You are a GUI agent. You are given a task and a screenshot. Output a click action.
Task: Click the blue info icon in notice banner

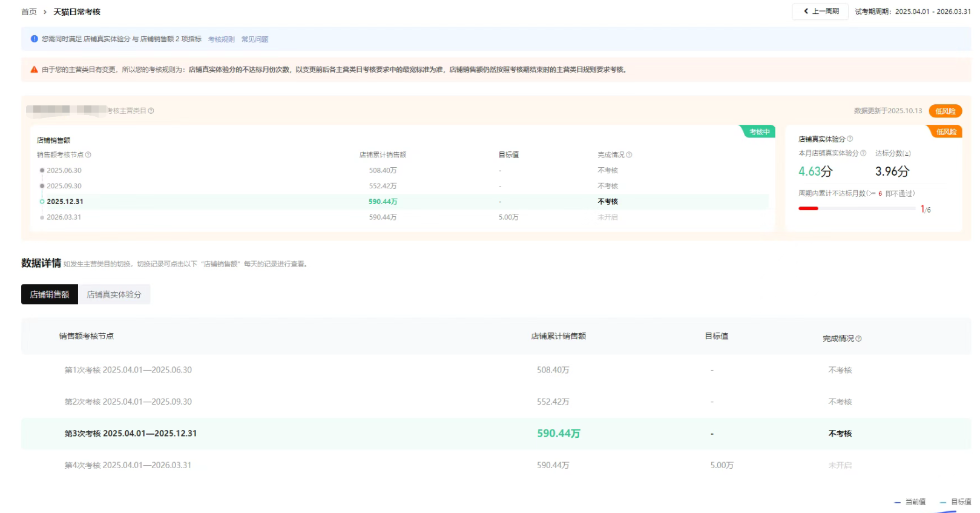(x=35, y=39)
